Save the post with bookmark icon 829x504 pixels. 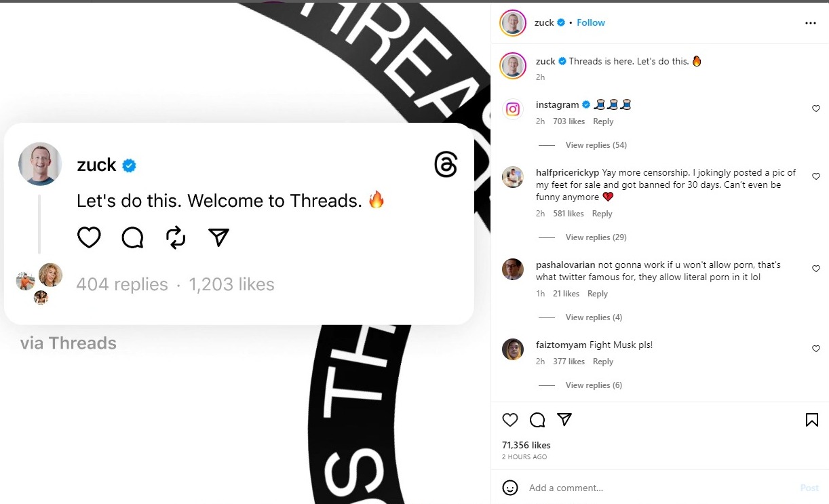tap(811, 420)
